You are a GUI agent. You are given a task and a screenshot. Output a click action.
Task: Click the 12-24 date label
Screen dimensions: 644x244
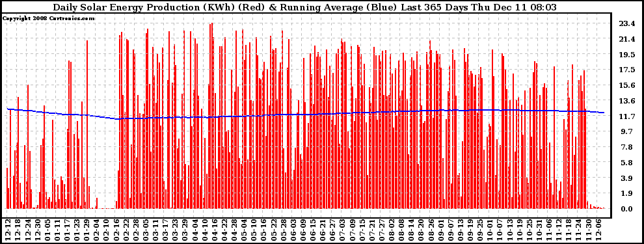point(28,230)
